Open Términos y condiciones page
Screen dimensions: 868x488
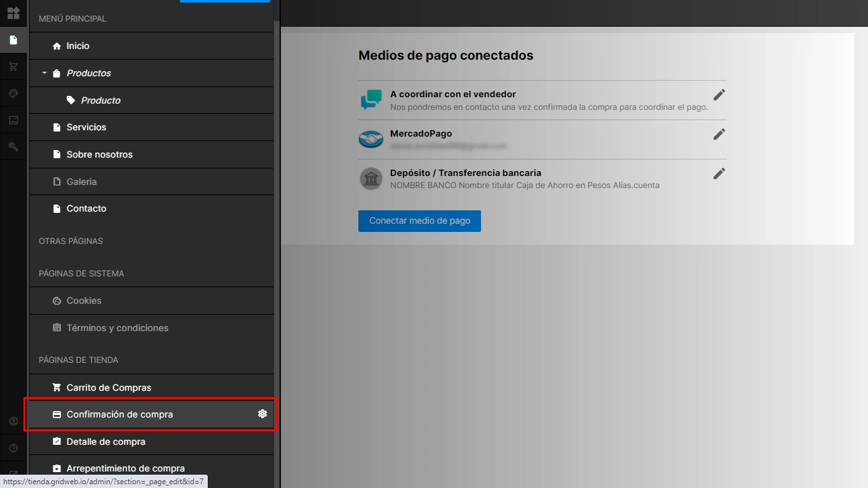(151, 328)
